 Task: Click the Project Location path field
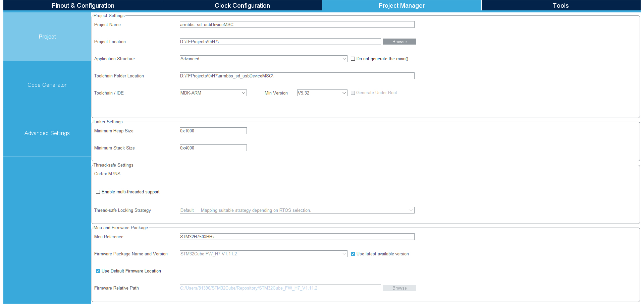click(x=280, y=42)
